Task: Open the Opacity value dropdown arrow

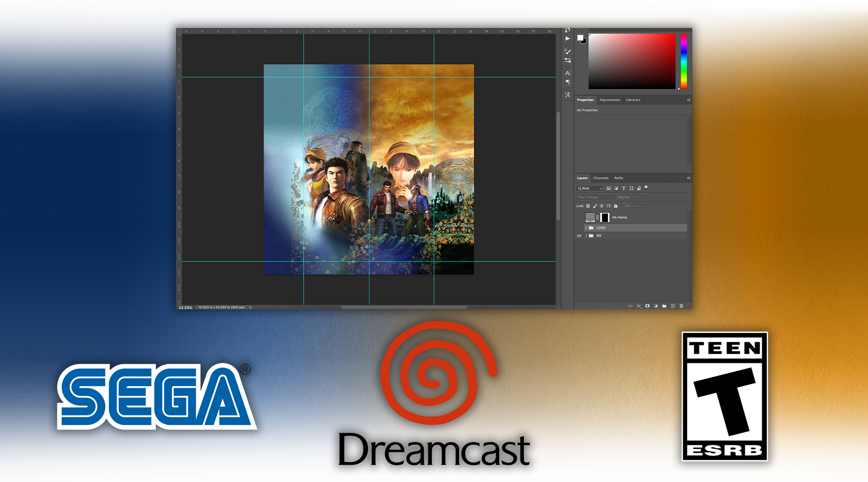Action: [x=645, y=197]
